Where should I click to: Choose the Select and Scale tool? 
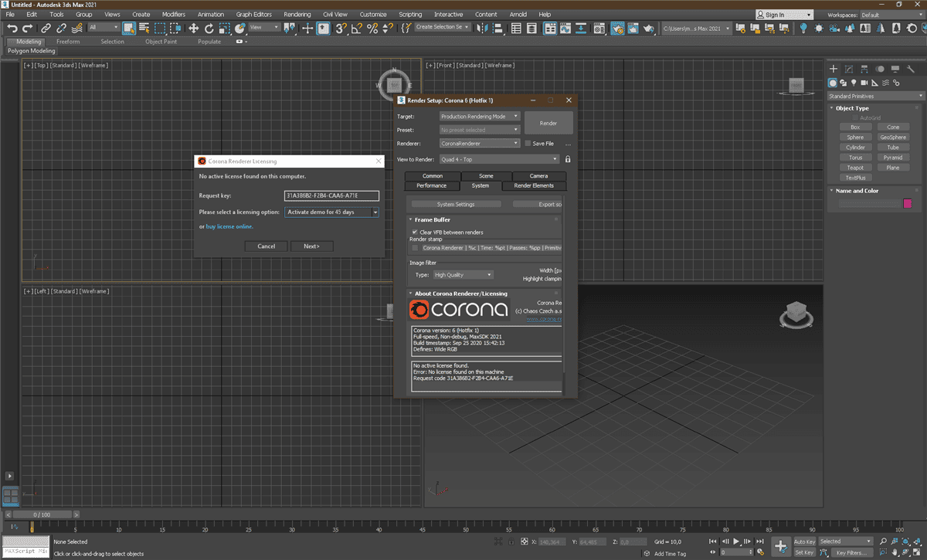pos(224,28)
